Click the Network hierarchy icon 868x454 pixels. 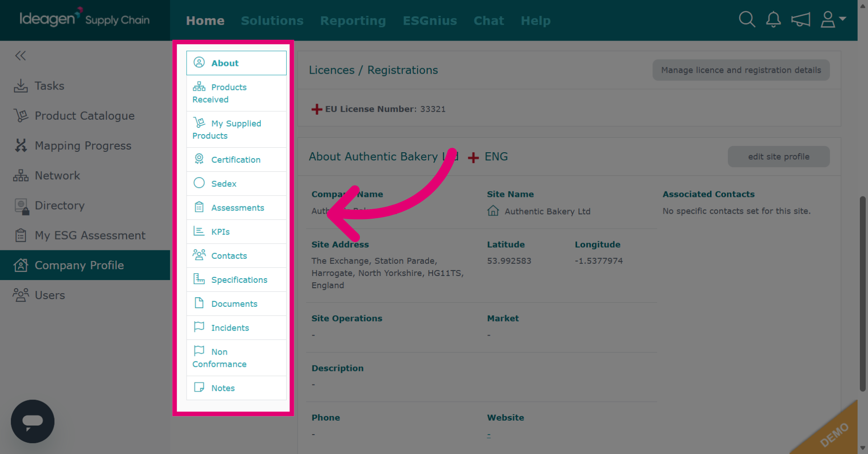(x=21, y=175)
